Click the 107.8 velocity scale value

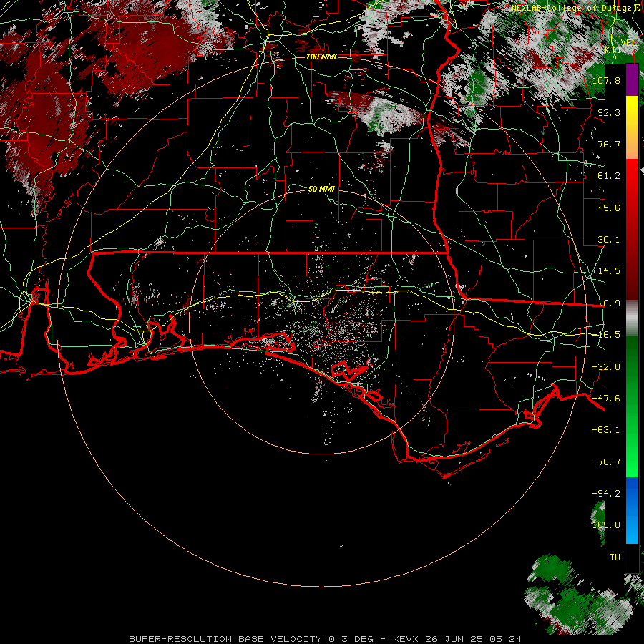[606, 80]
